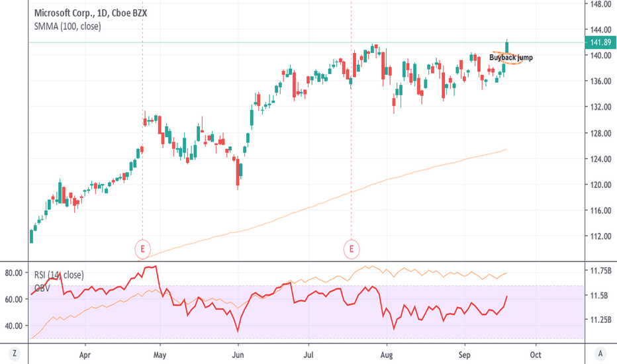Click the 'Jun' date axis label

click(x=238, y=355)
